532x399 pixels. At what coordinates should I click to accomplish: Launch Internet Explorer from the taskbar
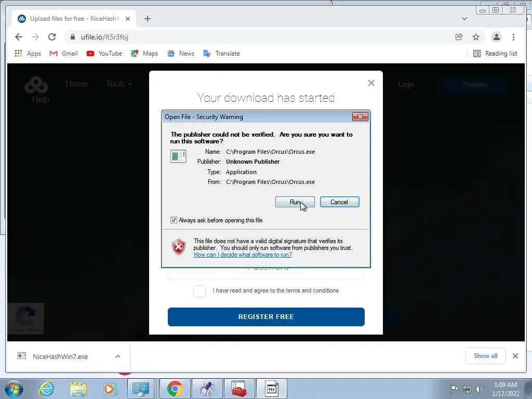pyautogui.click(x=46, y=389)
